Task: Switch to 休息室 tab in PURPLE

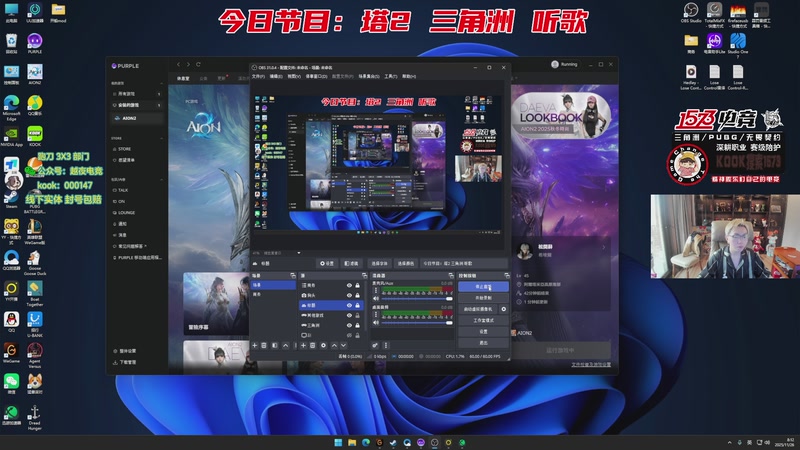Action: point(183,79)
